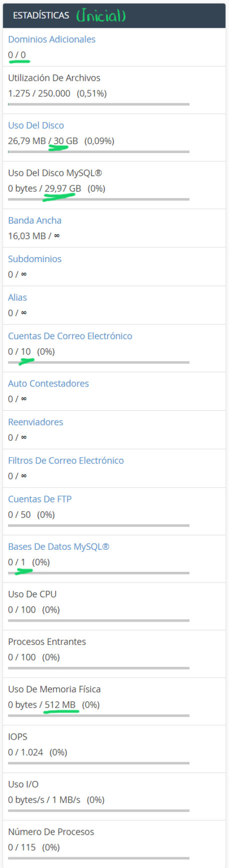
Task: Open the Subdominios link
Action: [x=34, y=259]
